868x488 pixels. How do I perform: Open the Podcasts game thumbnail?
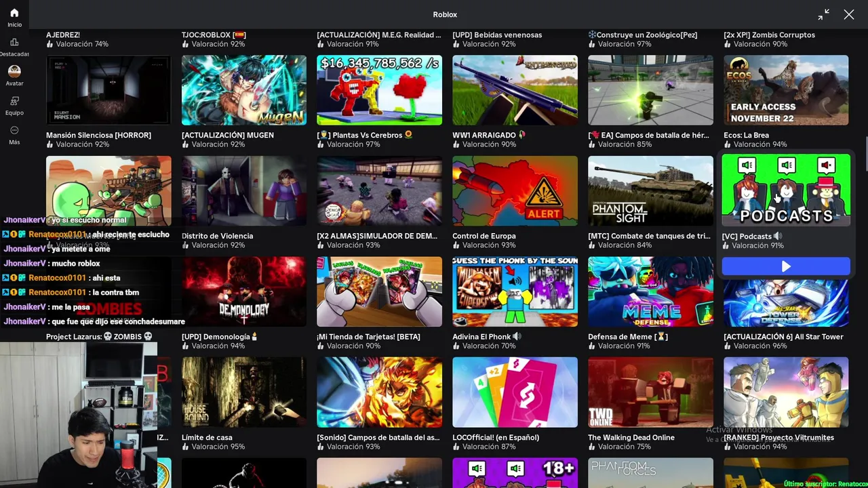(786, 190)
